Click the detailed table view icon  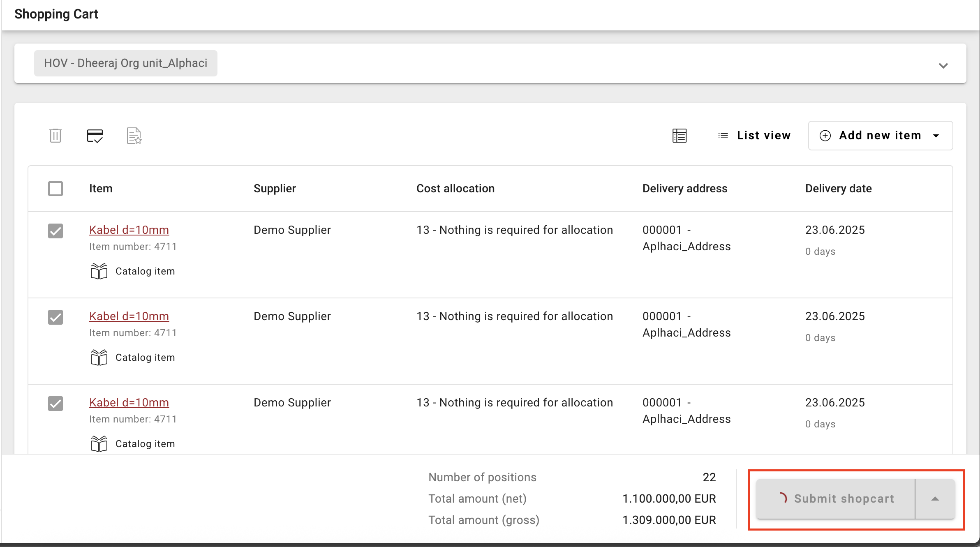[x=680, y=136]
